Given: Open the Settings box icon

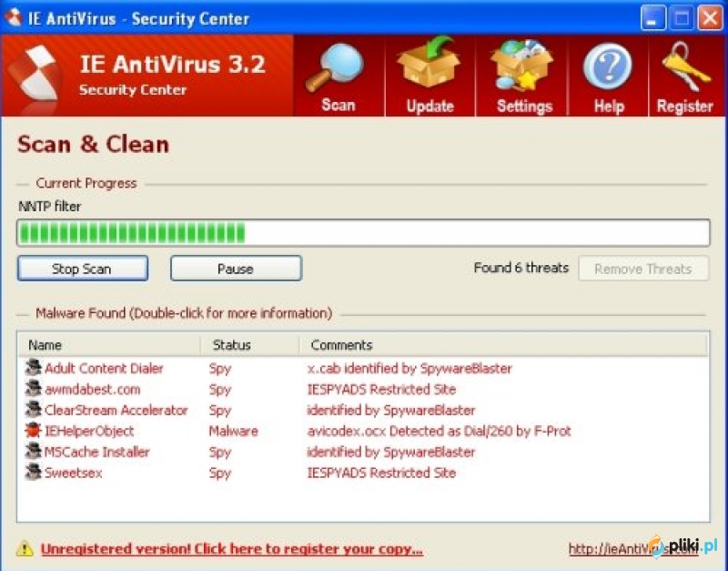Looking at the screenshot, I should [521, 65].
